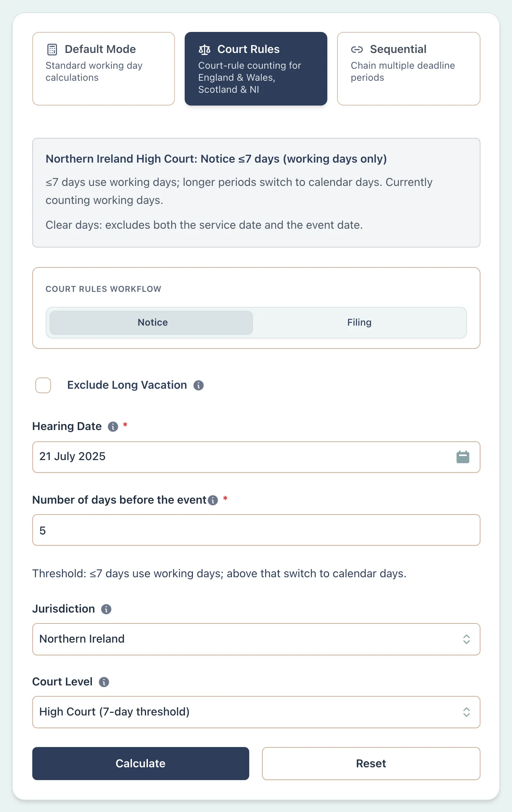This screenshot has width=512, height=812.
Task: Click the info icon beside Exclude Long Vacation
Action: coord(198,385)
